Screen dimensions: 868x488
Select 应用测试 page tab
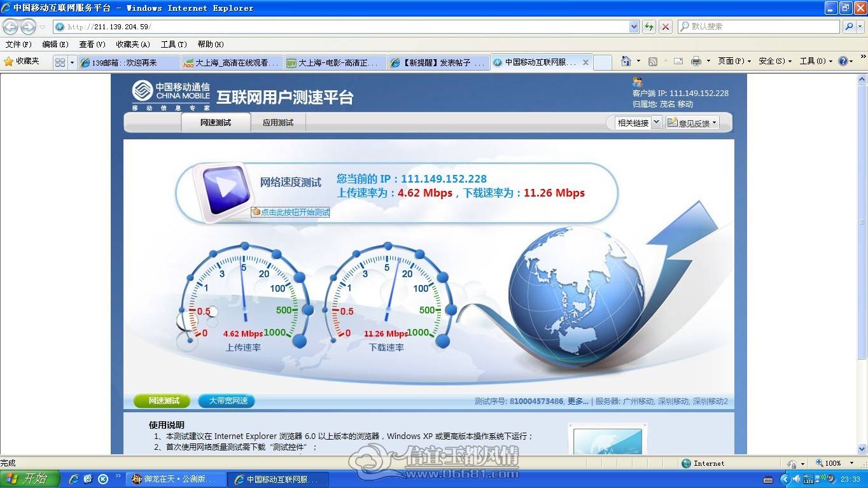[278, 123]
